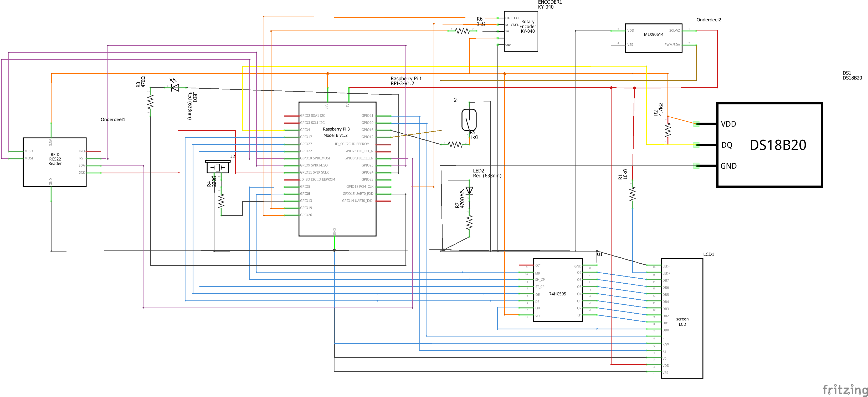Click the DS1 DS18B20 label
Viewport: 868px width, 397px height.
pos(852,75)
